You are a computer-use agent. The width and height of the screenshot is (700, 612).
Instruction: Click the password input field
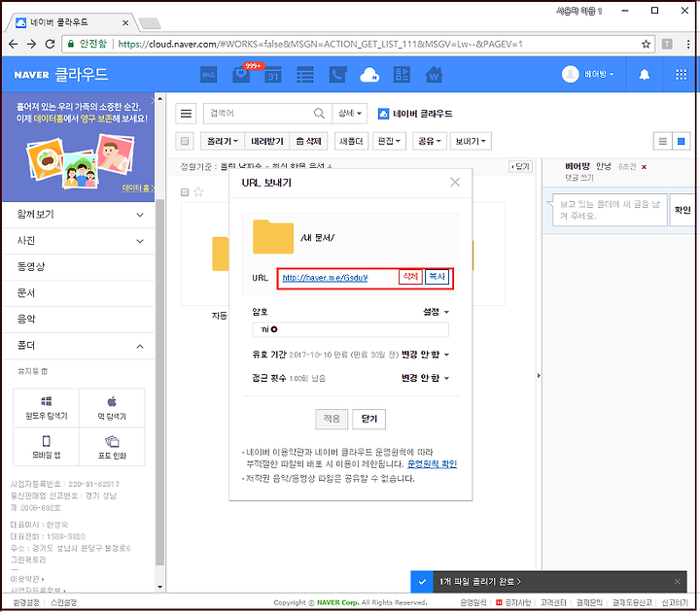tap(350, 329)
